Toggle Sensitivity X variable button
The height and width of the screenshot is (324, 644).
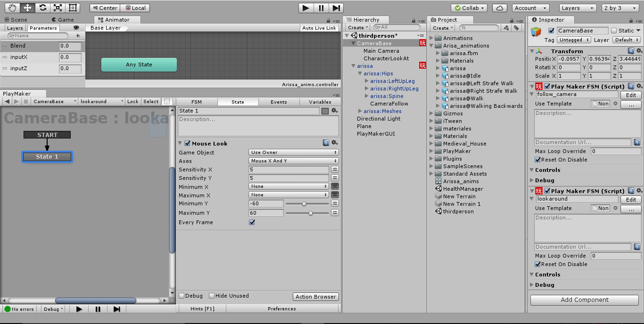pos(335,170)
